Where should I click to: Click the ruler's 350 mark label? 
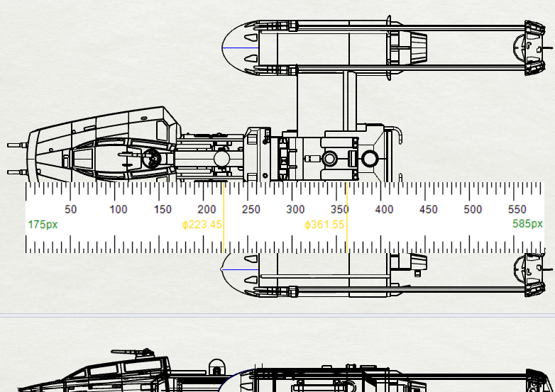pos(339,210)
